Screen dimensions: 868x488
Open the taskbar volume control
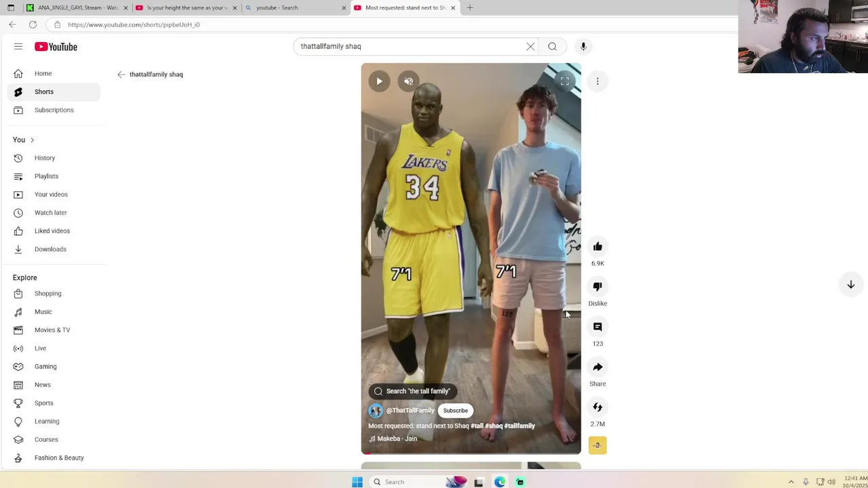(831, 482)
